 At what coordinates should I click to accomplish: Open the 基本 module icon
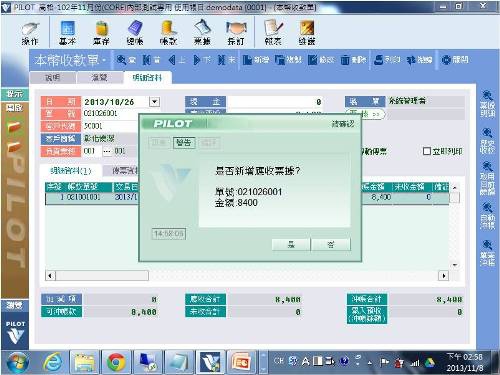pyautogui.click(x=68, y=33)
